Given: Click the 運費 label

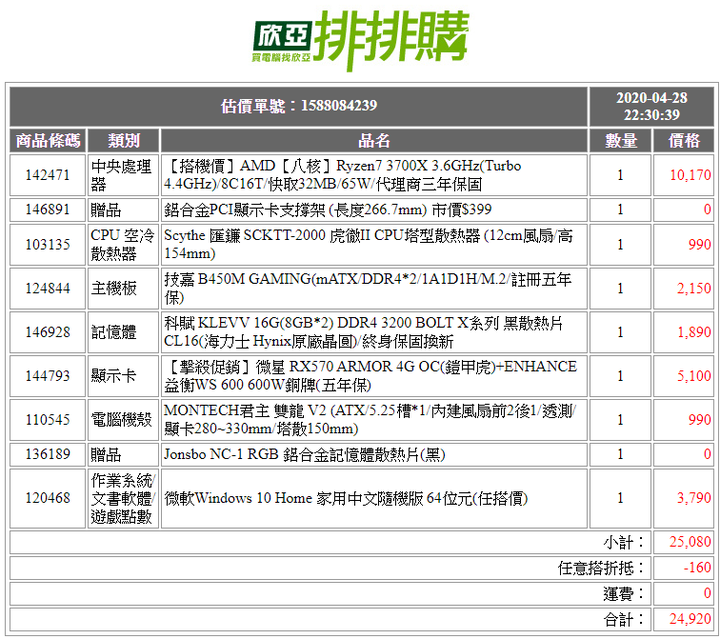Looking at the screenshot, I should click(x=624, y=594).
